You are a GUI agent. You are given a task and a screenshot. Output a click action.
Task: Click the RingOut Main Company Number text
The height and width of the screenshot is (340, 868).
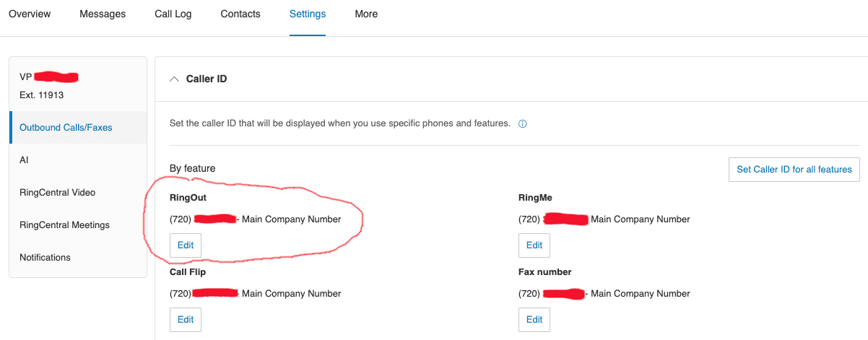291,219
